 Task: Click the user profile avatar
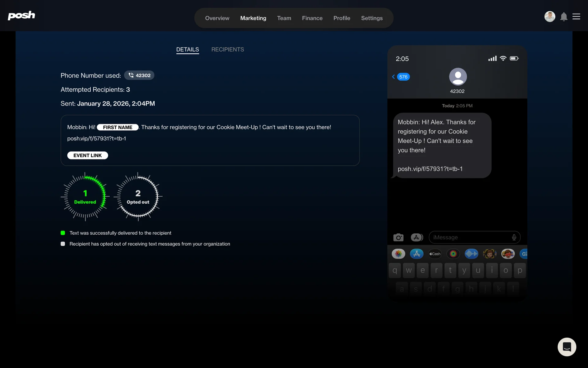tap(549, 17)
